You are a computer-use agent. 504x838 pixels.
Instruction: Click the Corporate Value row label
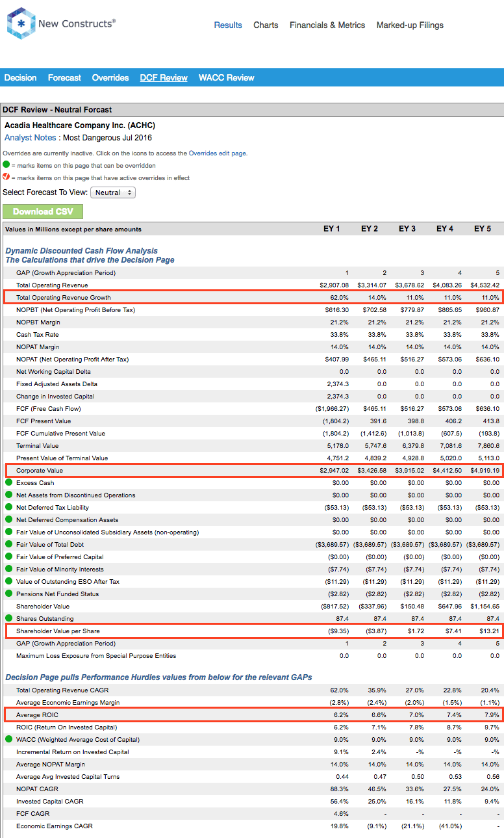pyautogui.click(x=40, y=470)
